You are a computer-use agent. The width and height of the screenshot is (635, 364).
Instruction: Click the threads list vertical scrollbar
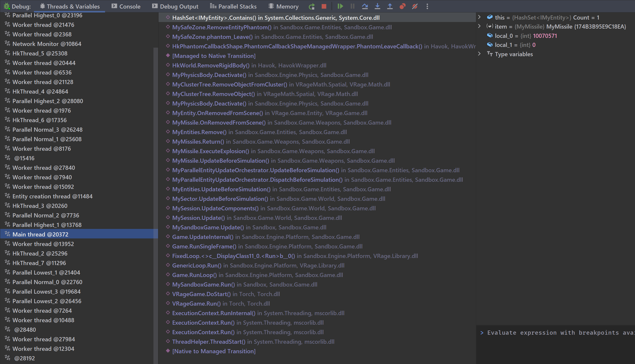point(155,175)
